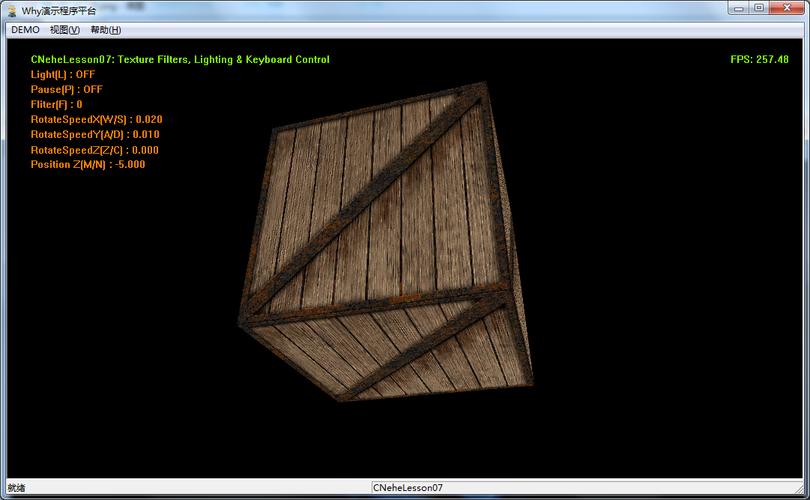The height and width of the screenshot is (500, 810).
Task: Click the rotating wooden crate cube
Action: pyautogui.click(x=390, y=250)
